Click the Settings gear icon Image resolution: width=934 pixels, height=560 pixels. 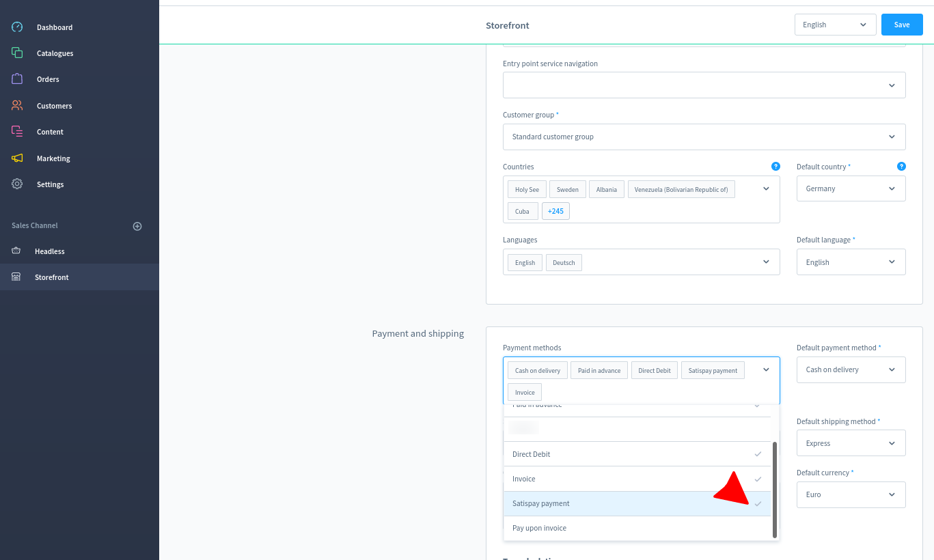17,184
